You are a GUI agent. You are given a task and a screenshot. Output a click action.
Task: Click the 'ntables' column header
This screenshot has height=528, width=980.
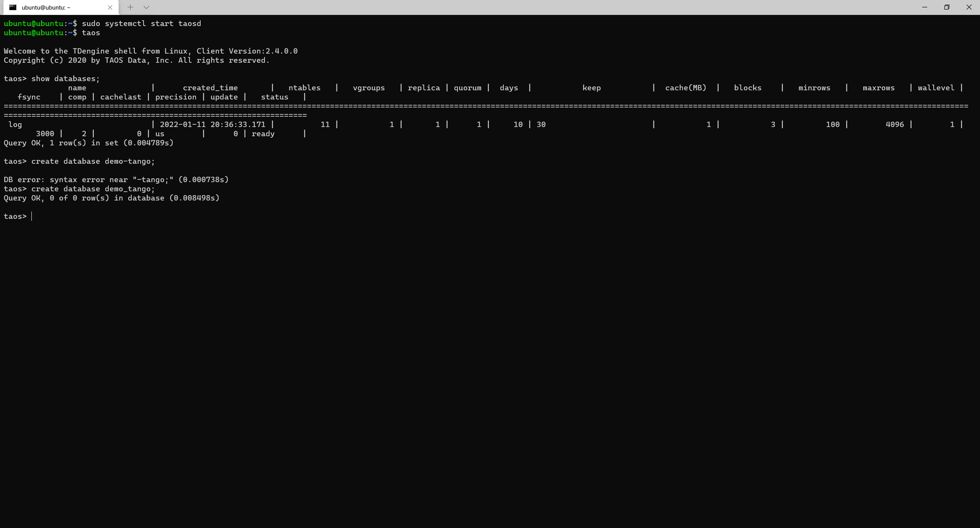click(304, 88)
